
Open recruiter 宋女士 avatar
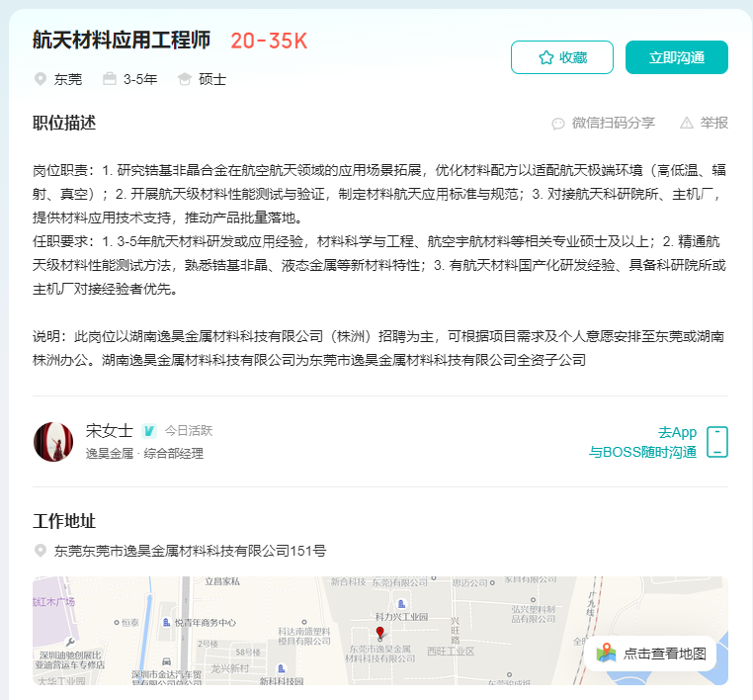point(53,442)
